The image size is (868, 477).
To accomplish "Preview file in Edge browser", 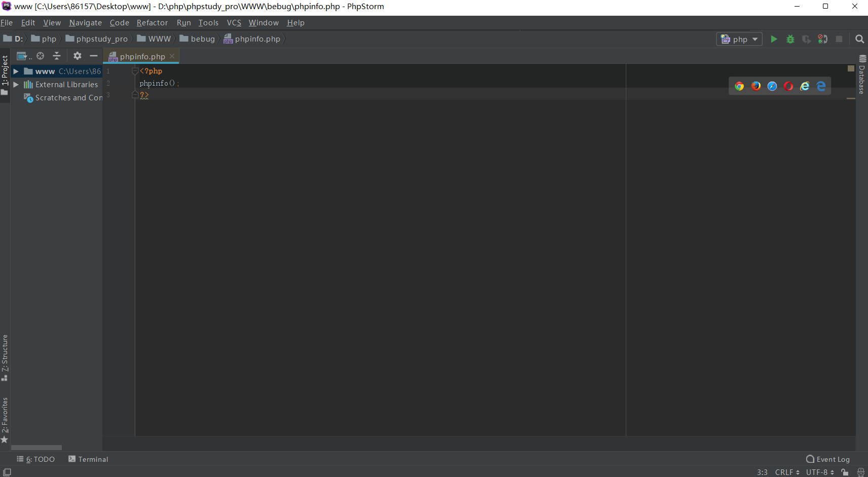I will coord(821,86).
